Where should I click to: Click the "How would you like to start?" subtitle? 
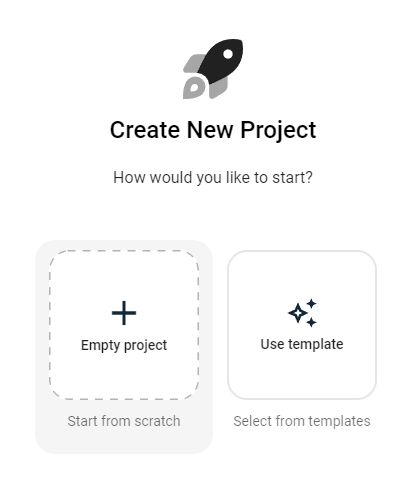point(213,177)
